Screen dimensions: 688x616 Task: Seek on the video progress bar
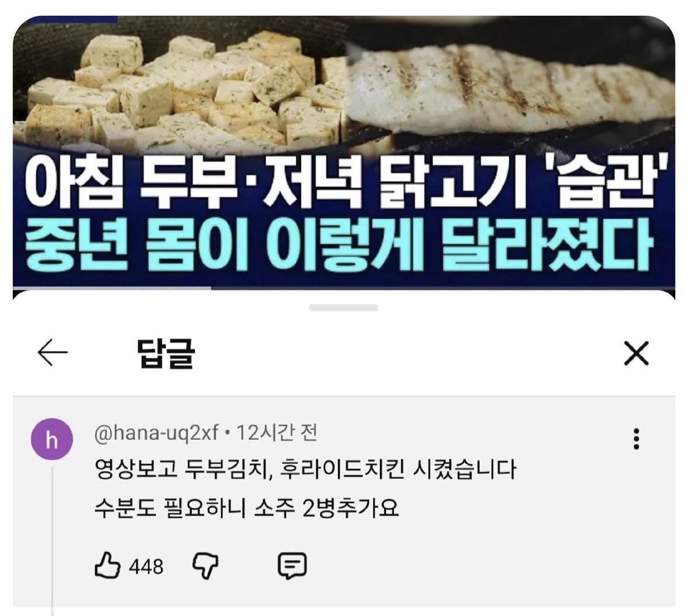(x=344, y=288)
